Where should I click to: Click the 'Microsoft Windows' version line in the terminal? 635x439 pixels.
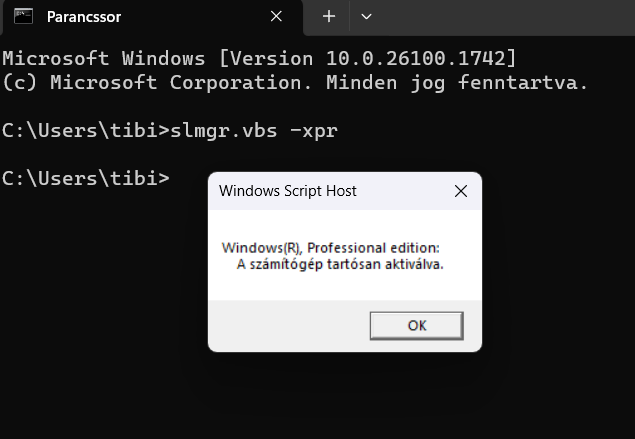click(x=260, y=59)
